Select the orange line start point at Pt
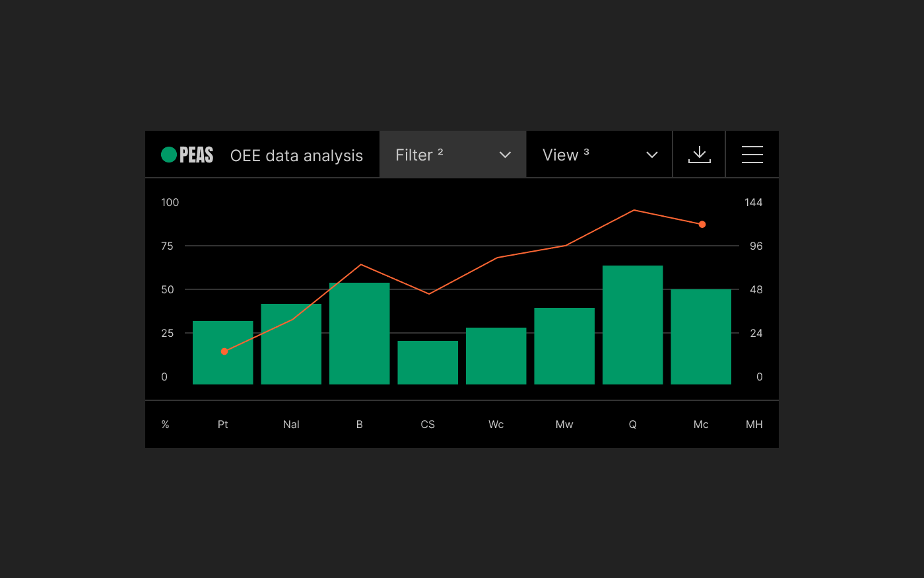Screen dimensions: 924x578 tap(224, 351)
